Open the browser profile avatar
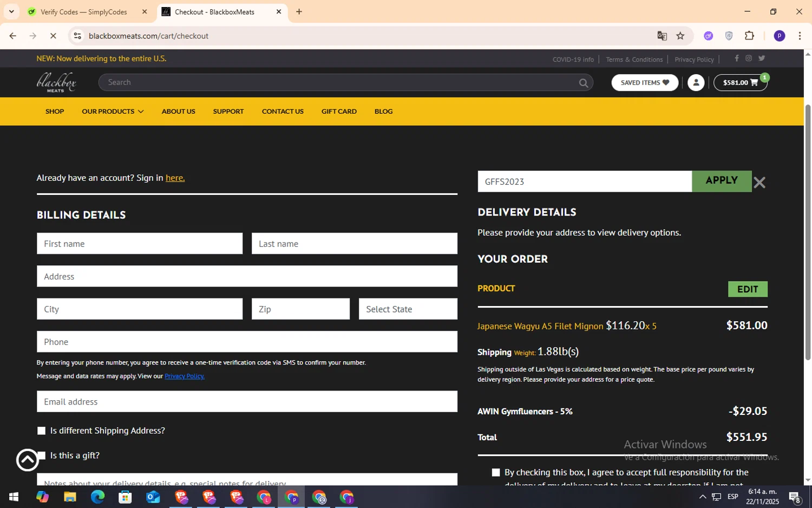Image resolution: width=812 pixels, height=508 pixels. pos(780,36)
